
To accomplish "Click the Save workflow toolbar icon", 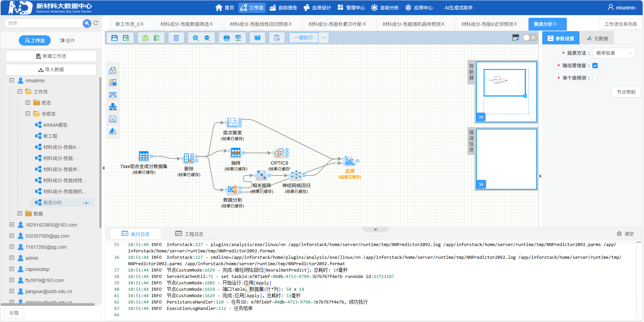I will coord(114,38).
